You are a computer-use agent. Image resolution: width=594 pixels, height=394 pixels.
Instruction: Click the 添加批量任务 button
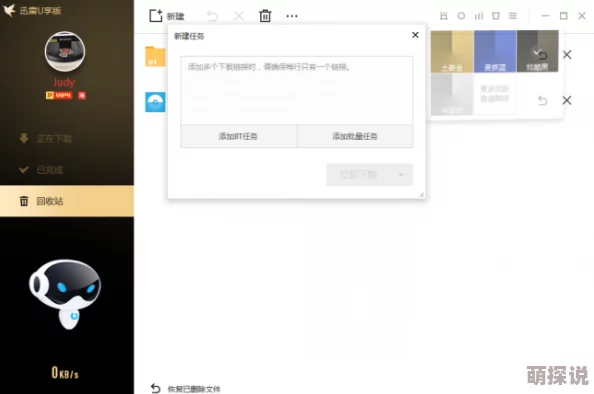pyautogui.click(x=355, y=136)
